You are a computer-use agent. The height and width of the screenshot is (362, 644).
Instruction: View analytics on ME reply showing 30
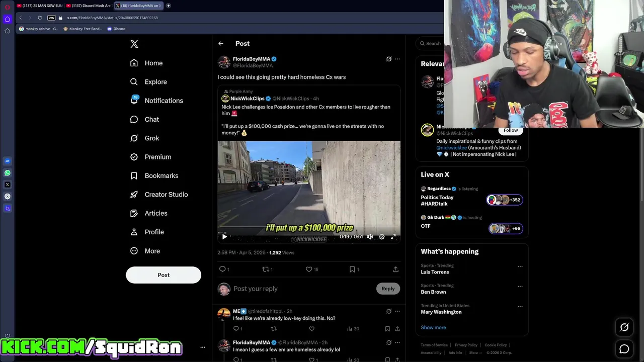[x=353, y=329]
